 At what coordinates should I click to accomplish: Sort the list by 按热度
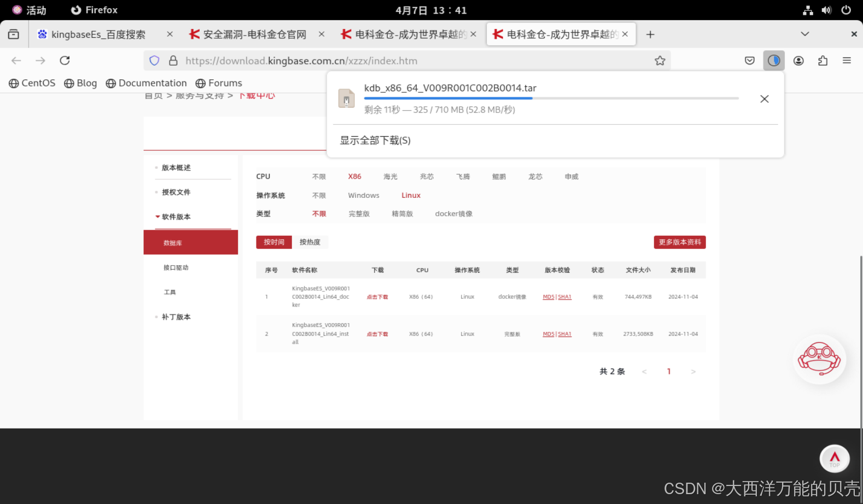(310, 242)
